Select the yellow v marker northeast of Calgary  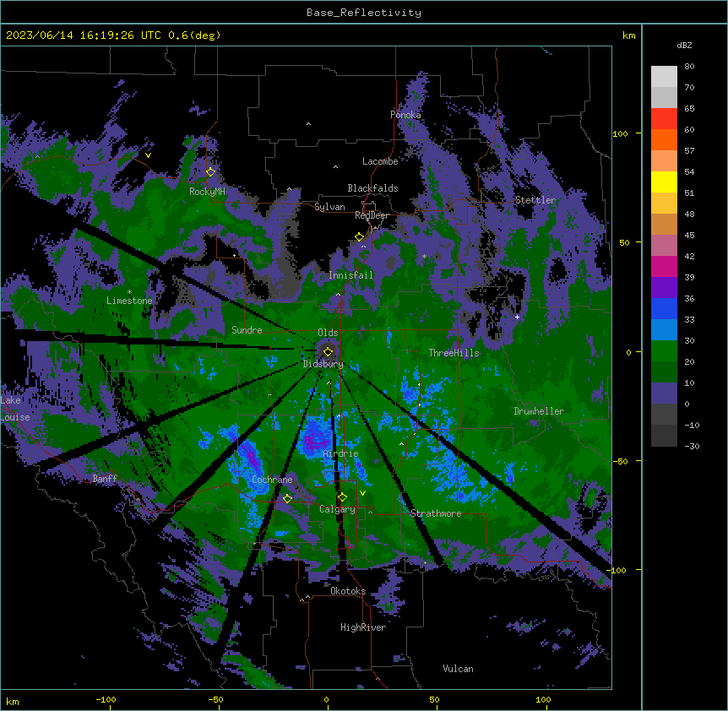[362, 493]
